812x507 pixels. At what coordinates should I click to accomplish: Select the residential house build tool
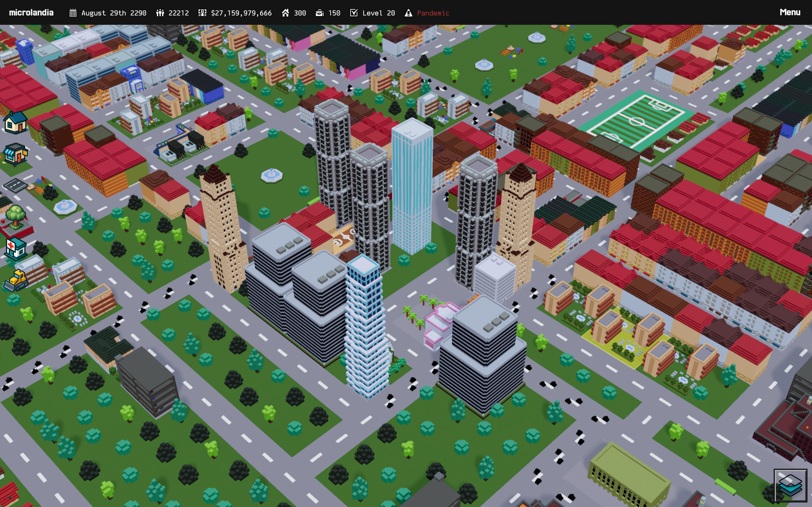click(x=15, y=123)
